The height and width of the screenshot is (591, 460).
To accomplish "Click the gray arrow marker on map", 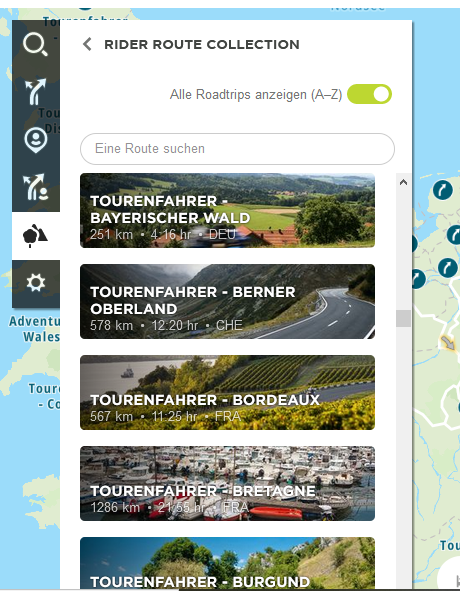I will (448, 343).
